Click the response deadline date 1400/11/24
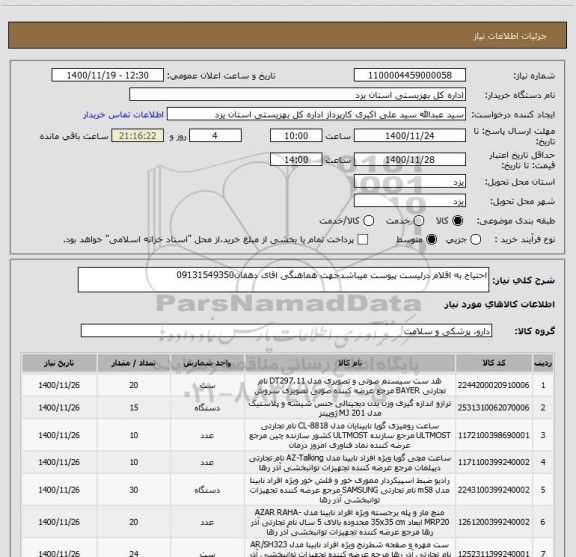576x557 pixels. pyautogui.click(x=410, y=136)
